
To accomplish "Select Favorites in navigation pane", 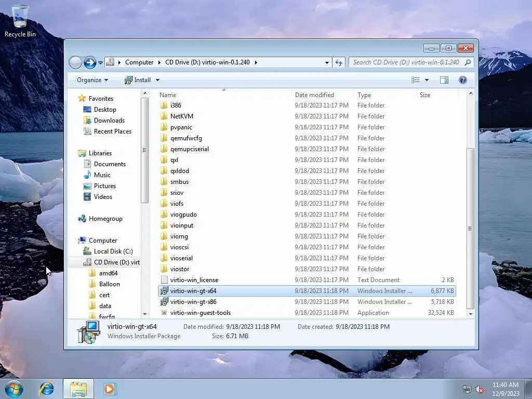I will click(96, 98).
